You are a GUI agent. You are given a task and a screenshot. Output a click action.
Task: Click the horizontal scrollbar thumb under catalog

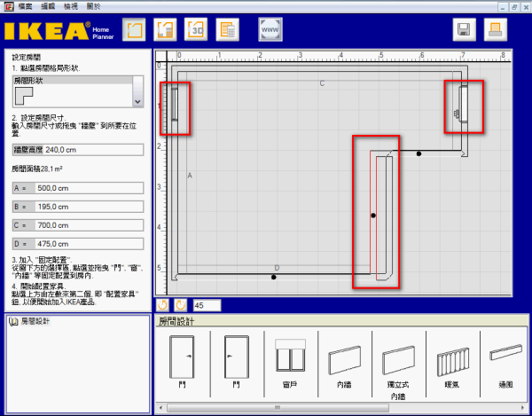pos(278,407)
